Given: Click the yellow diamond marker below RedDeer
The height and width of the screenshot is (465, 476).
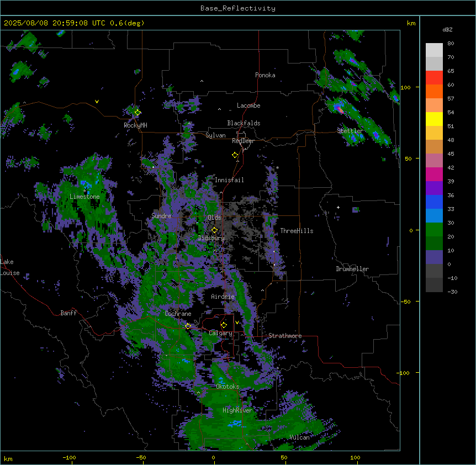Looking at the screenshot, I should pos(235,155).
